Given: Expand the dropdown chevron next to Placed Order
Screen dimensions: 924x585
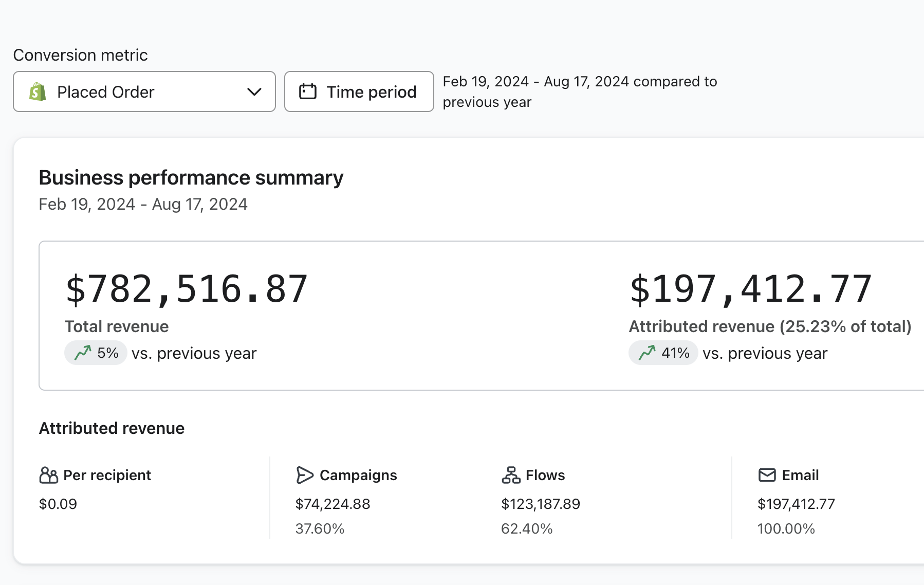Looking at the screenshot, I should 254,92.
